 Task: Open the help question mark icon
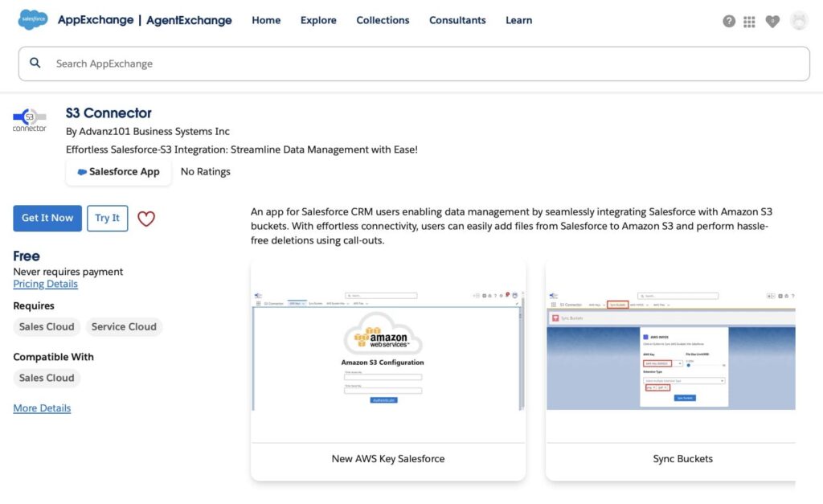pos(729,22)
